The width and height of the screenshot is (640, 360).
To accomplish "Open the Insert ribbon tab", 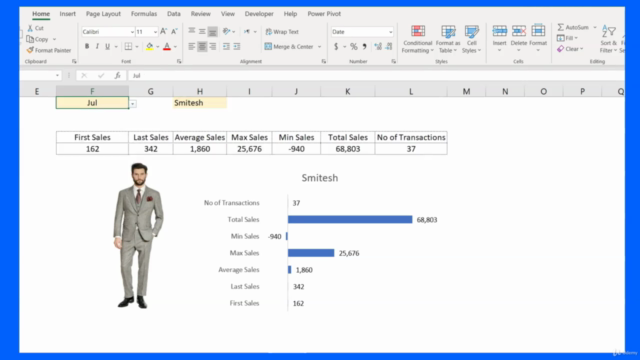I will point(67,14).
